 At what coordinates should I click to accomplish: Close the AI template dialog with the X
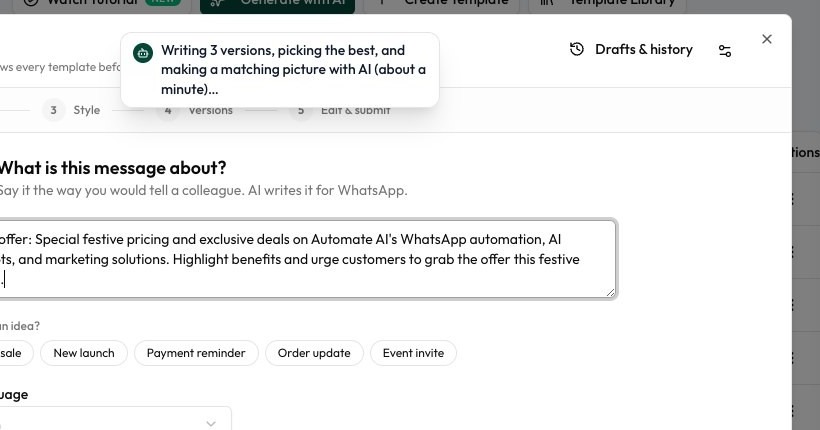tap(767, 39)
